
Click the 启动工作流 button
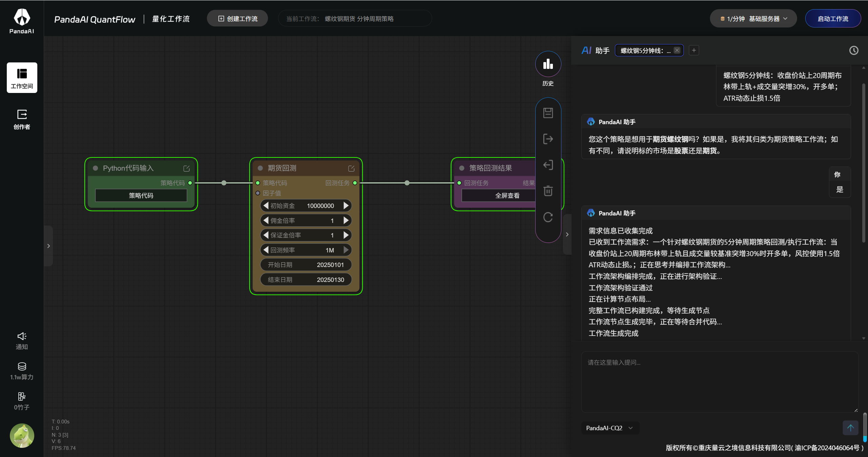pyautogui.click(x=832, y=19)
